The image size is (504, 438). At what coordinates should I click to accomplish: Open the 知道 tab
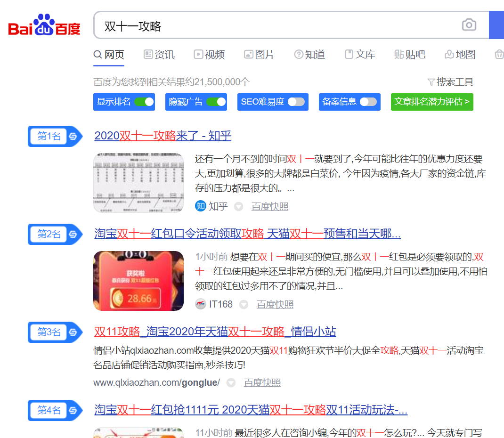tap(309, 55)
